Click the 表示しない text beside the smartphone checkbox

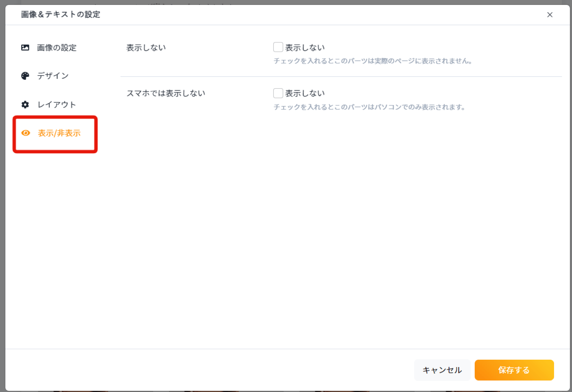click(x=305, y=93)
